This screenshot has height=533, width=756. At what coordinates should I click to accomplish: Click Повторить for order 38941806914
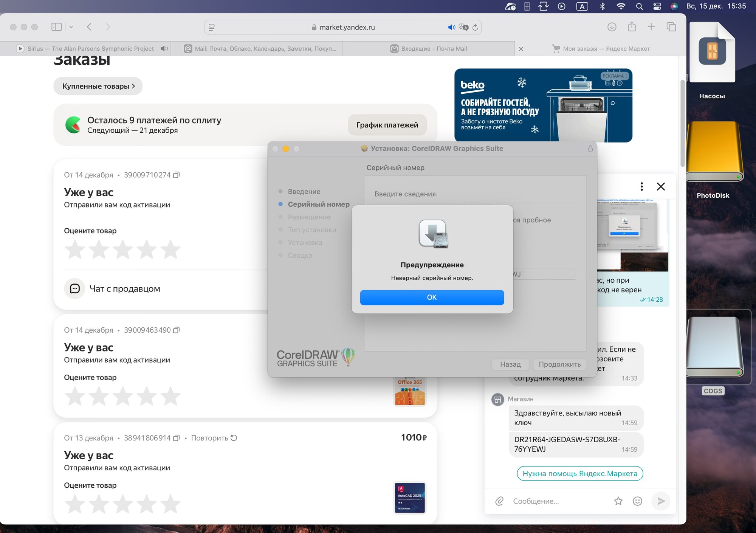pos(214,438)
